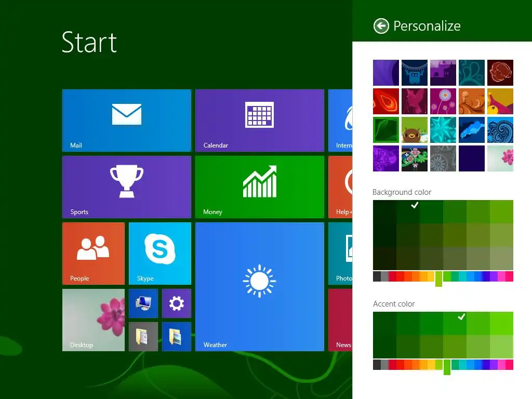The width and height of the screenshot is (532, 399).
Task: Open the Mail tile
Action: (127, 121)
